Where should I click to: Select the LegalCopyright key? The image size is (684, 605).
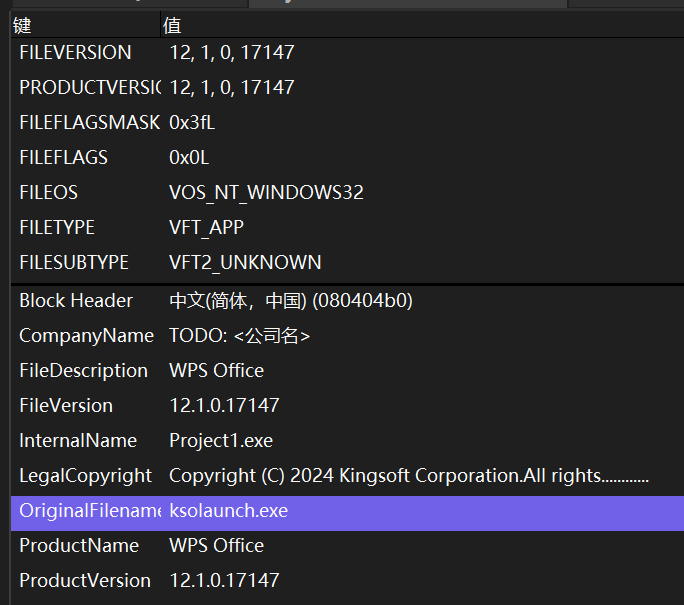[x=86, y=475]
